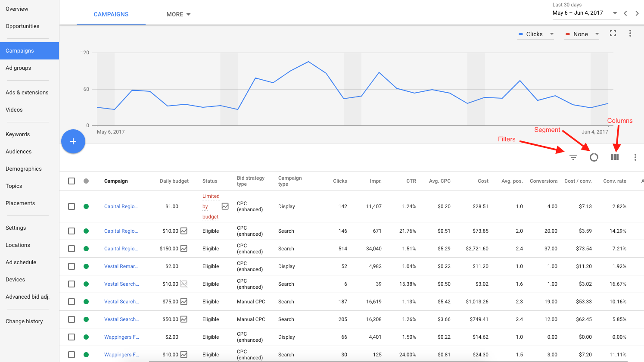Open the MORE tab menu
The image size is (644, 362).
pyautogui.click(x=178, y=14)
